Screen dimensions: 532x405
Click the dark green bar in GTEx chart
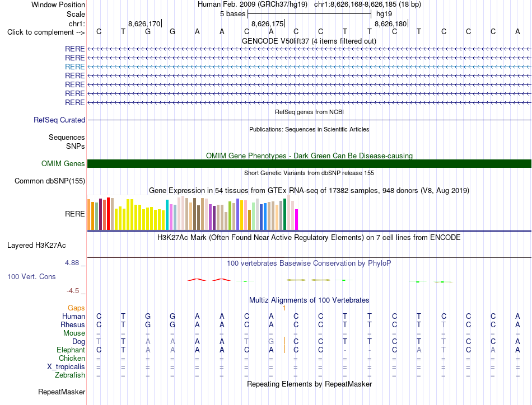[284, 215]
